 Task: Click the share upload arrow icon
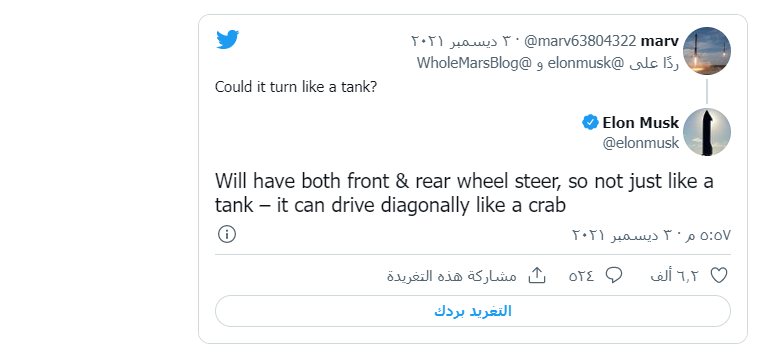tap(537, 275)
